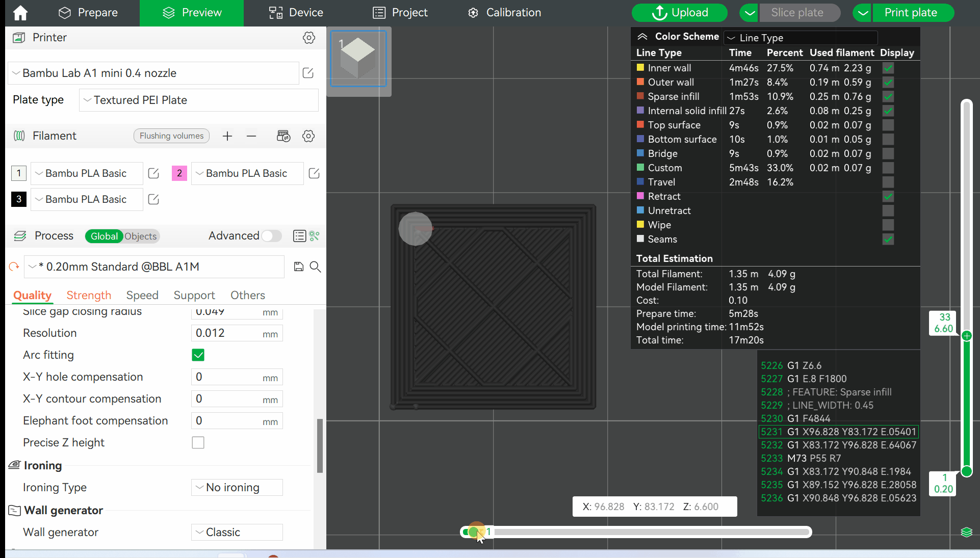Click the filament settings icon
This screenshot has height=558, width=980.
[308, 136]
